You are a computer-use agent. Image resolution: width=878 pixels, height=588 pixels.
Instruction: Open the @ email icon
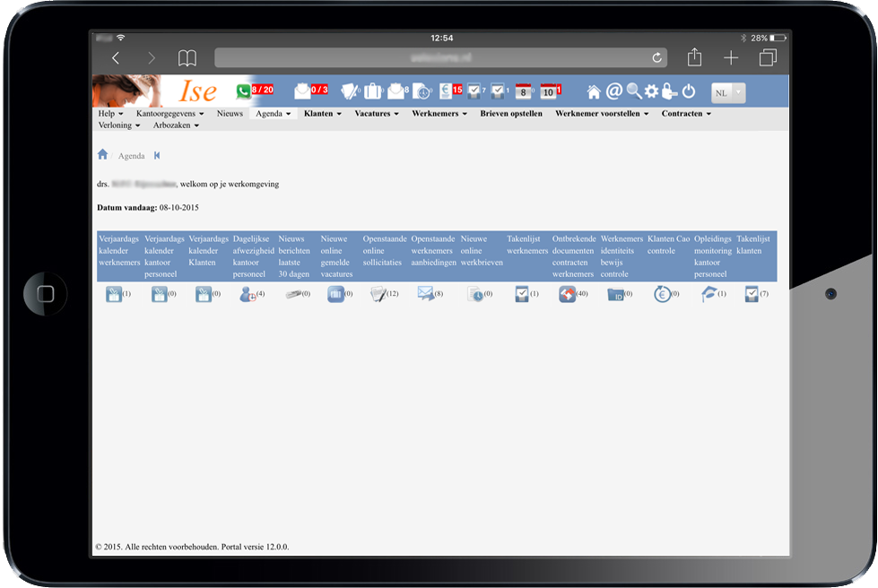(613, 91)
